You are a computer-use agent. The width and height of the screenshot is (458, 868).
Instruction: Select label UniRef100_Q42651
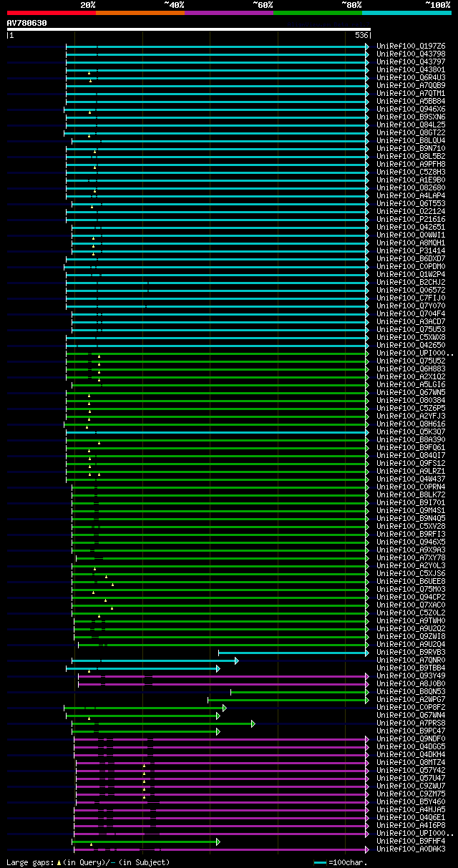tap(411, 227)
